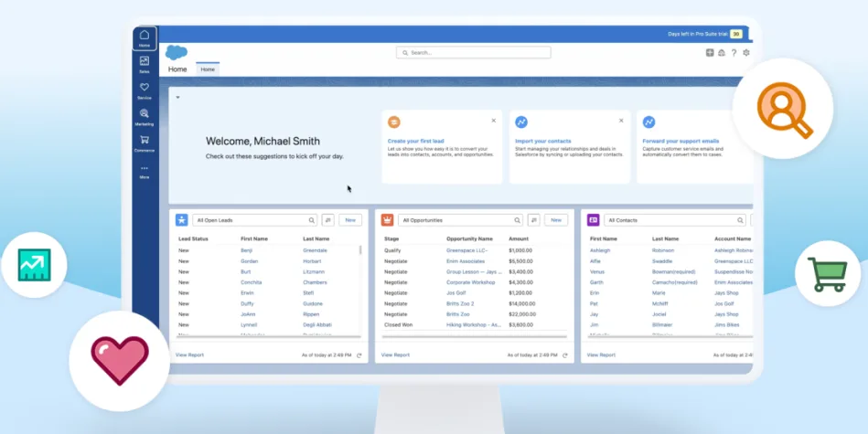
Task: Focus the global Search field
Action: (x=473, y=52)
